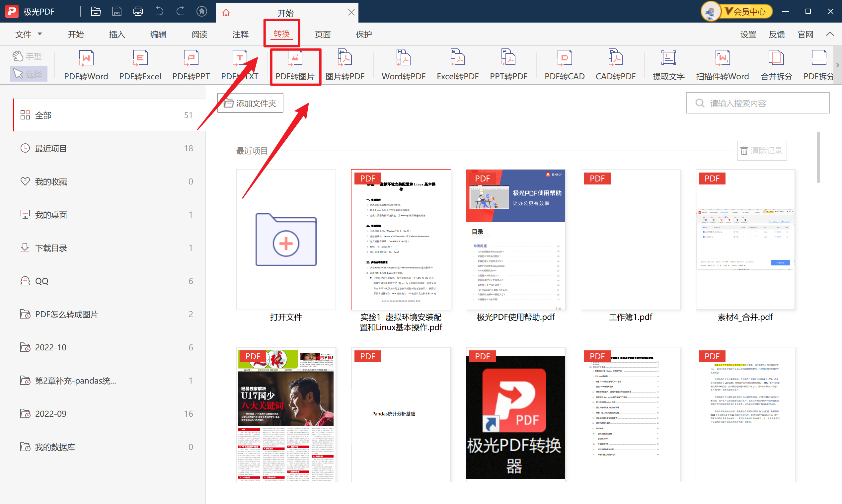842x504 pixels.
Task: Open the 注释 ribbon tab
Action: point(241,34)
